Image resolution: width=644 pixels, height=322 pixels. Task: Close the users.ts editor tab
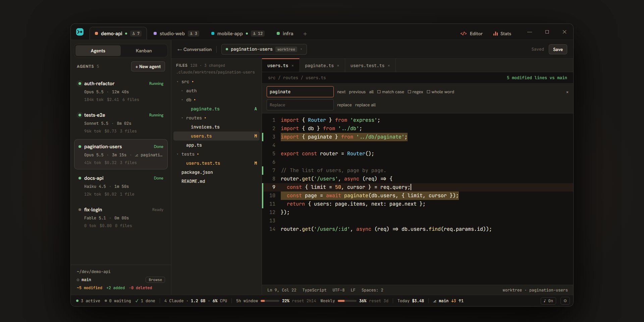[292, 66]
